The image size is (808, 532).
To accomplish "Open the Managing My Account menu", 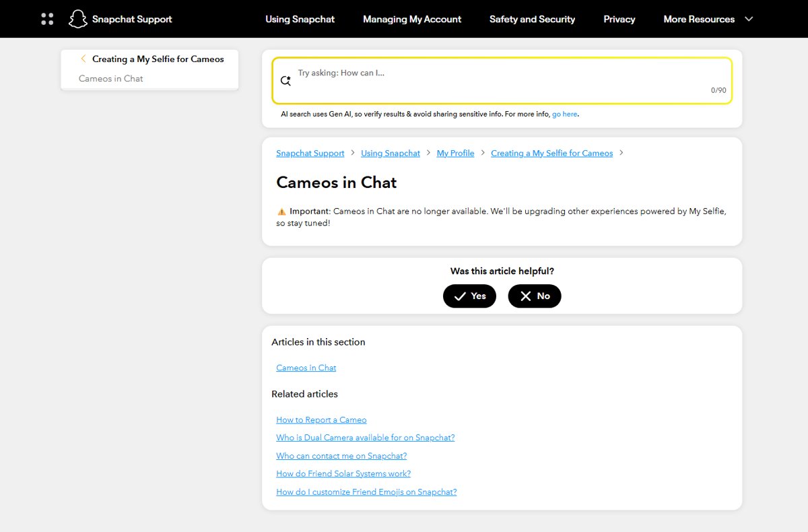I will pyautogui.click(x=412, y=19).
